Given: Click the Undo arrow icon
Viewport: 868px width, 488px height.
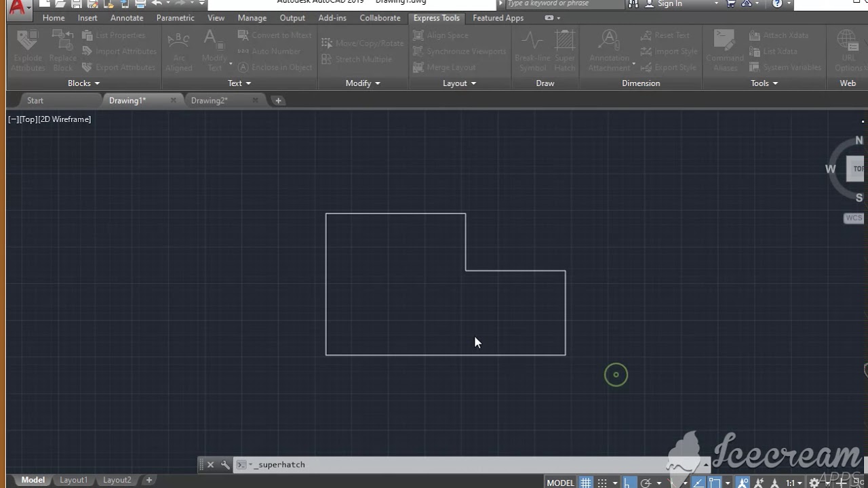Looking at the screenshot, I should pyautogui.click(x=157, y=3).
